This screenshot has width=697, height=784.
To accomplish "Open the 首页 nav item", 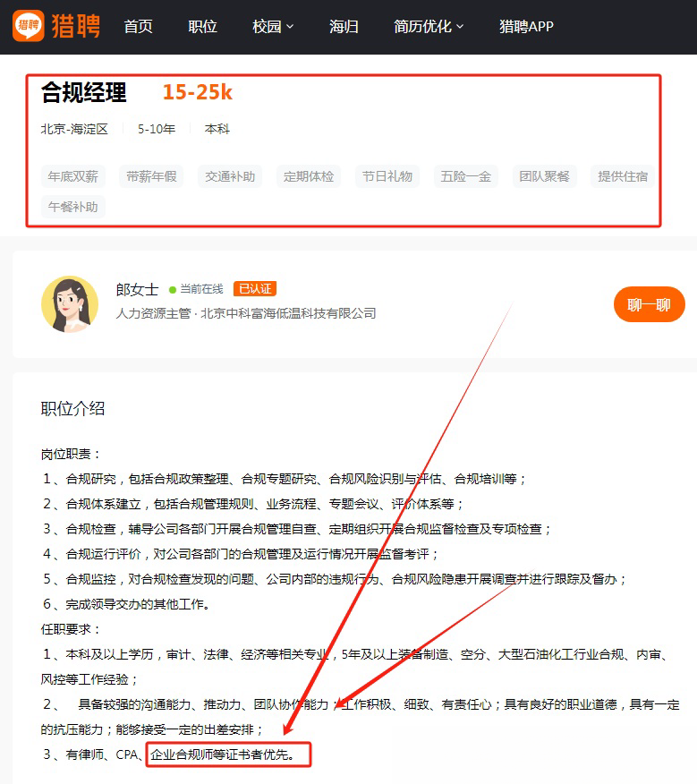I will (x=138, y=27).
